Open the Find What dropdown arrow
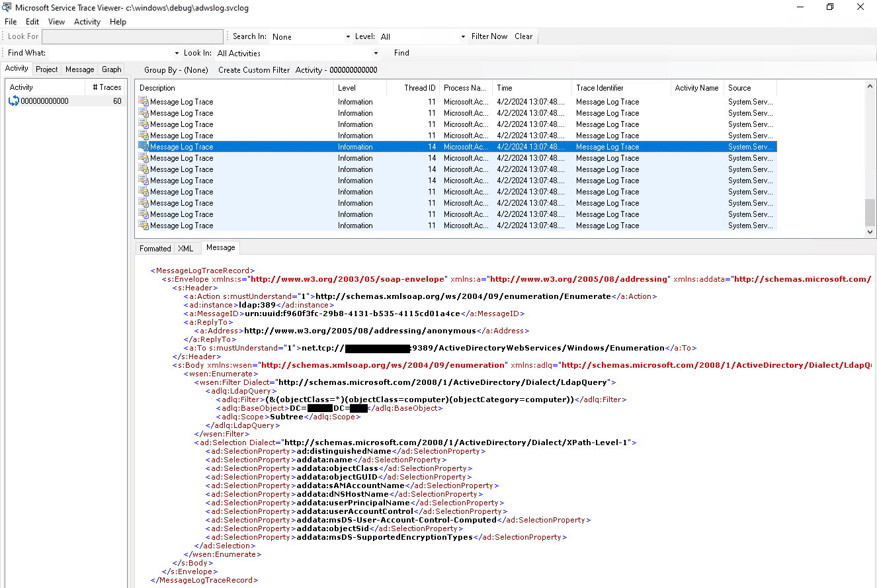The image size is (877, 588). coord(176,53)
